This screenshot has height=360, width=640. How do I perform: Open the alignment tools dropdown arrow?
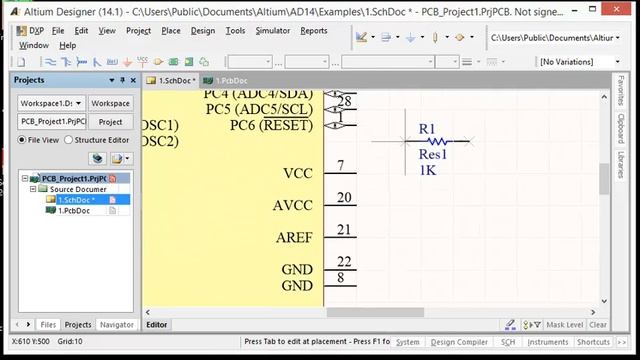click(x=398, y=38)
